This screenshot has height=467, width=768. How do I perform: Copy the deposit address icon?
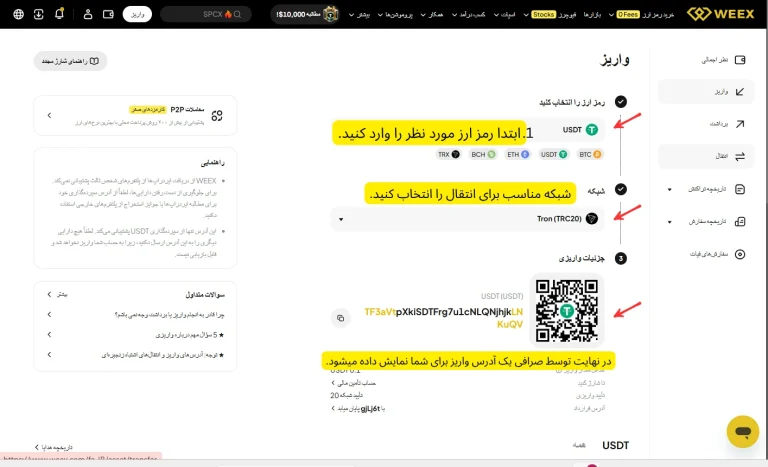(340, 318)
